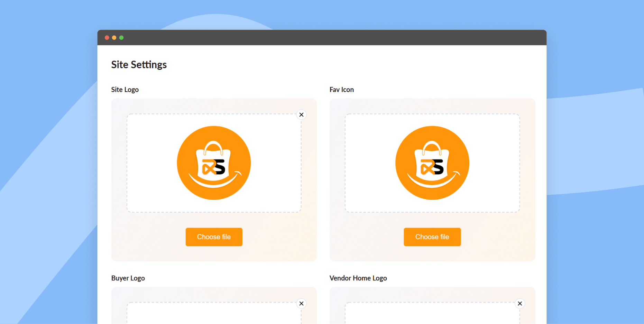
Task: Click the Buyer Logo label
Action: (128, 278)
